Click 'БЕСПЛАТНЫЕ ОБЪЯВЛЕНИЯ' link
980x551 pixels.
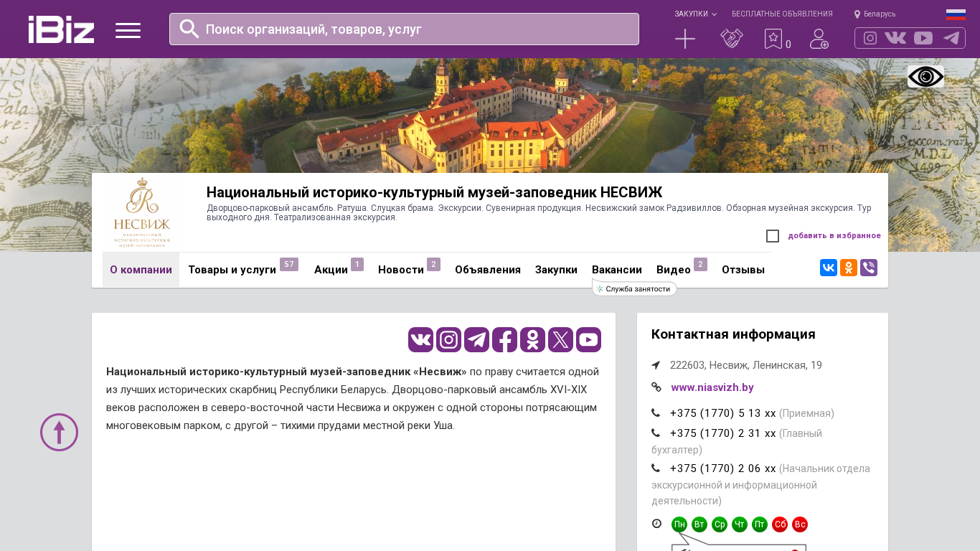[782, 14]
